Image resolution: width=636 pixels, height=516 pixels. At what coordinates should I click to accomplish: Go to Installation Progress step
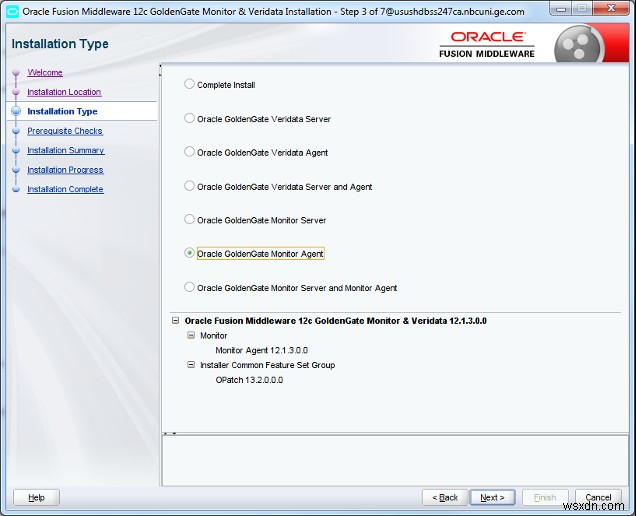point(65,170)
